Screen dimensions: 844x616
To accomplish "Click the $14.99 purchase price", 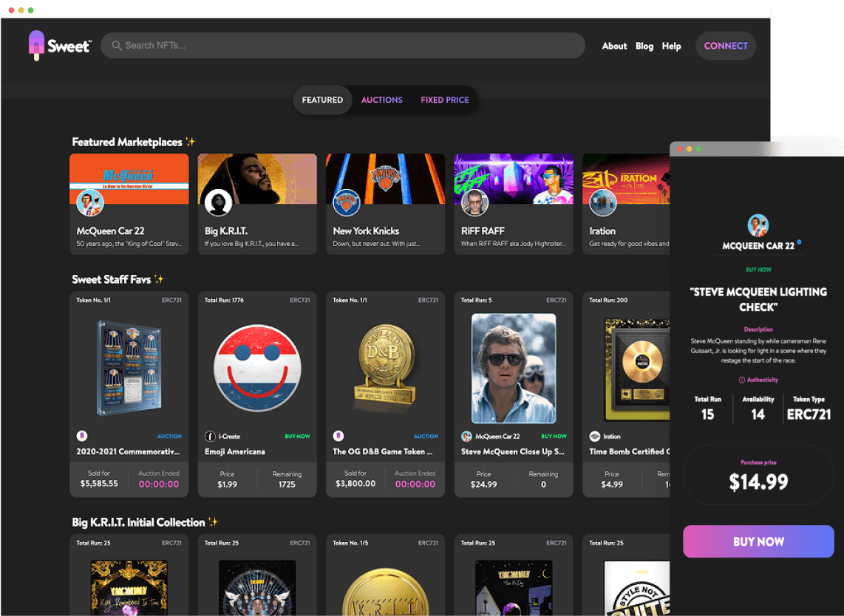I will [x=758, y=482].
